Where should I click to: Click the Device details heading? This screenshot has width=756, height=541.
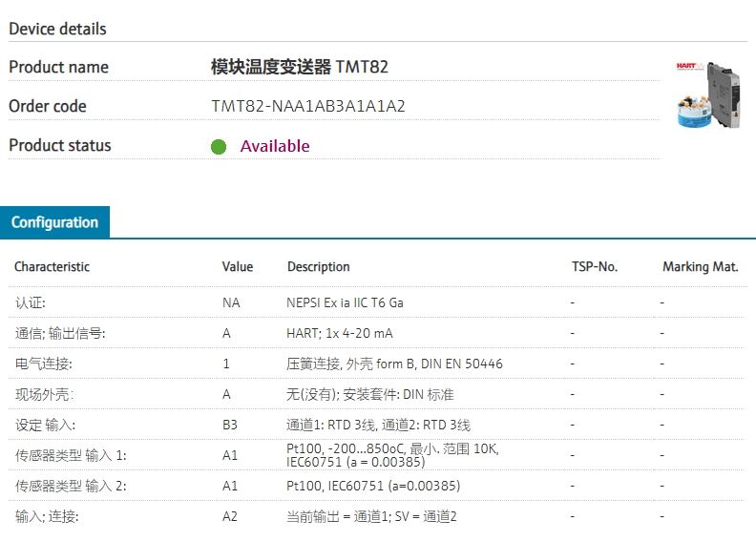(x=58, y=29)
